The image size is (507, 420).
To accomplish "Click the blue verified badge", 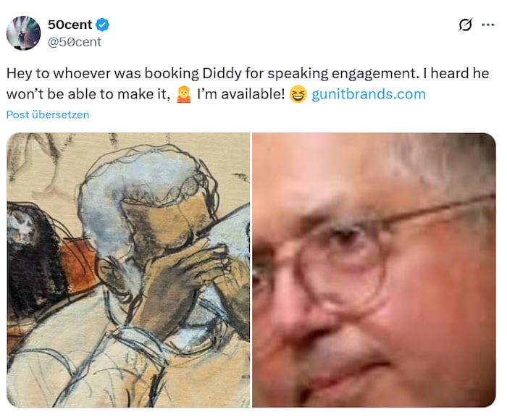I will (x=102, y=25).
